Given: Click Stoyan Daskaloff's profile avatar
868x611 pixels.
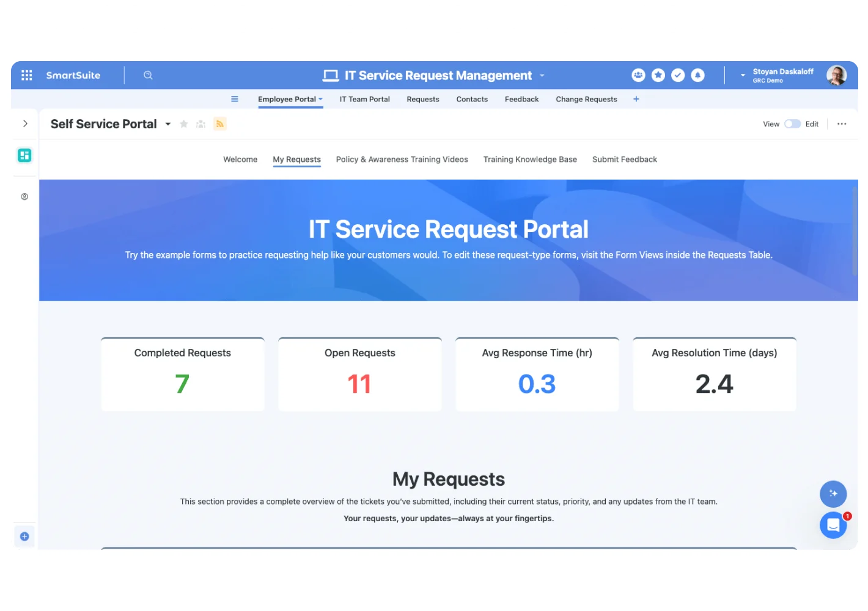Looking at the screenshot, I should [836, 75].
